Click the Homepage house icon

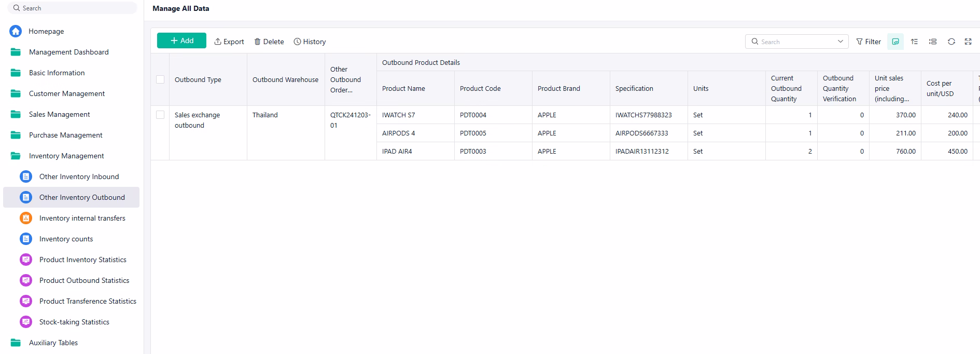coord(16,31)
